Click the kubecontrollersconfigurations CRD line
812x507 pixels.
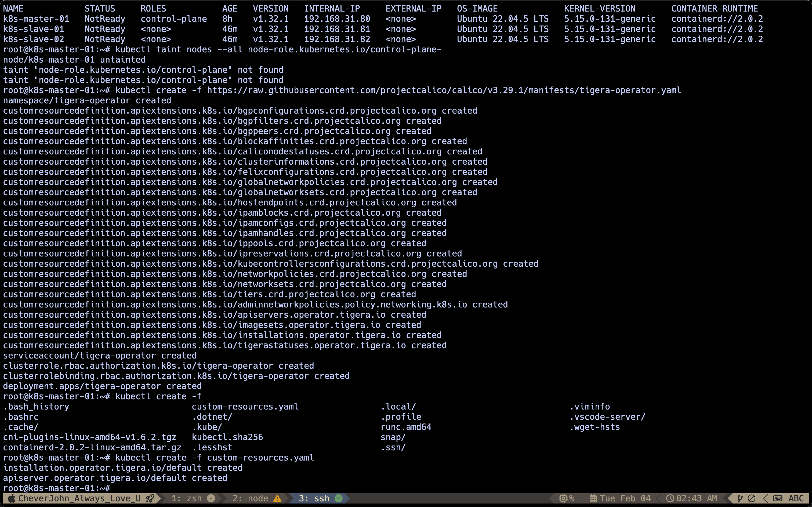point(271,263)
